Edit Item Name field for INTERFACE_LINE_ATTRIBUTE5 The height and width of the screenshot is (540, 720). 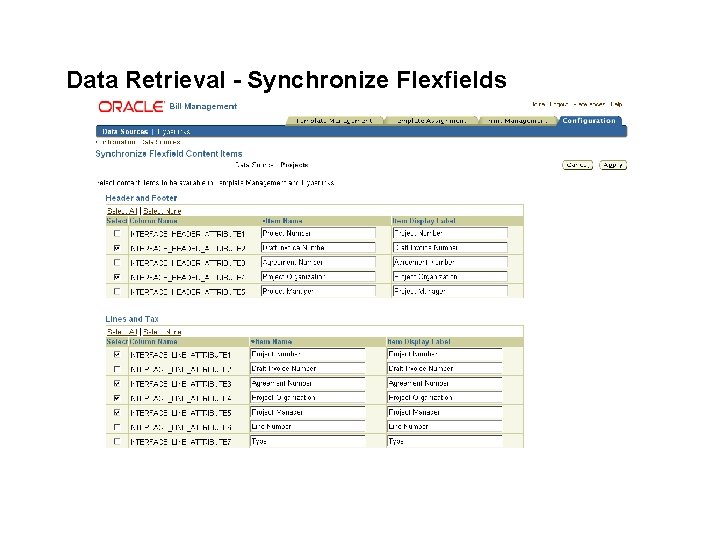click(308, 412)
